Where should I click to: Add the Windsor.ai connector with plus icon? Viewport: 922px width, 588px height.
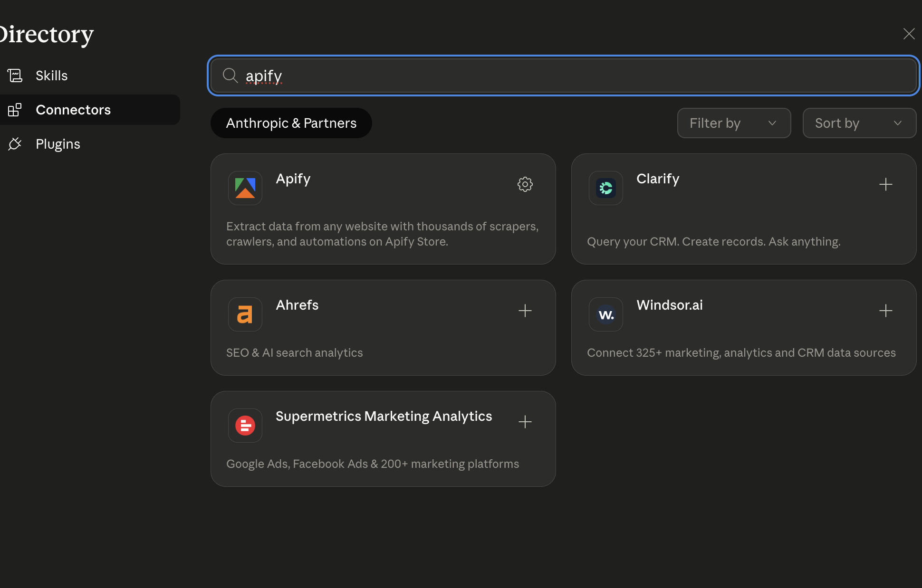(x=885, y=311)
